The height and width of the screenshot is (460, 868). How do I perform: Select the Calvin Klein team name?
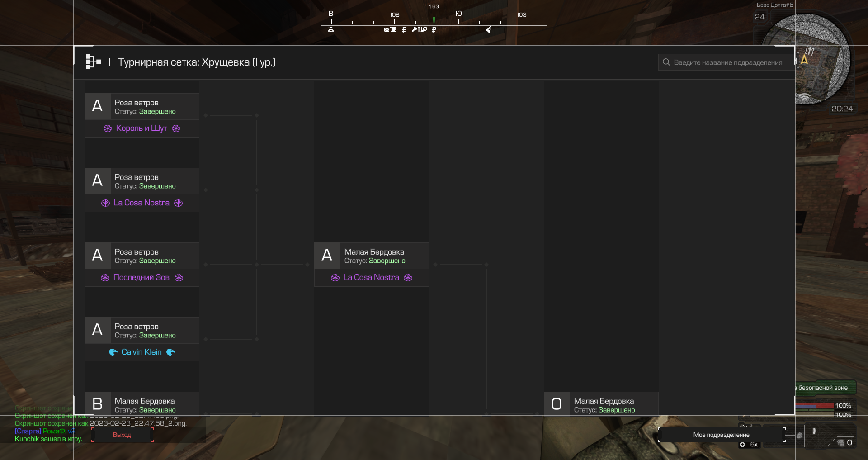(142, 352)
